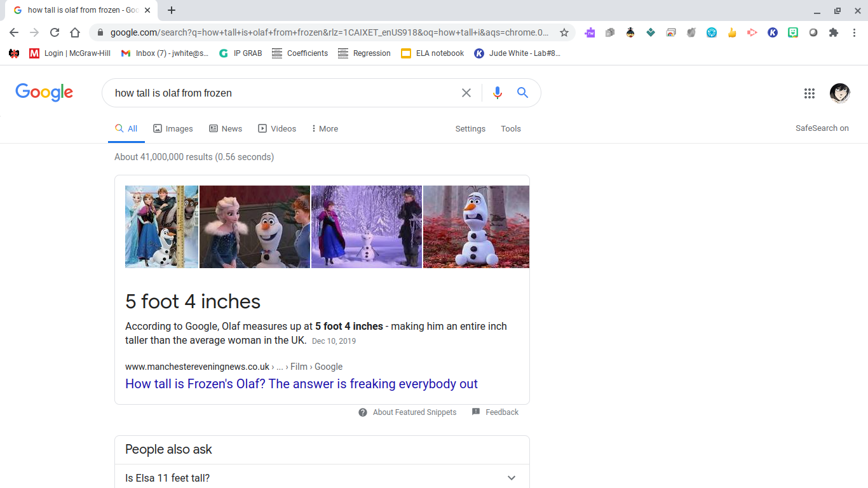Image resolution: width=868 pixels, height=488 pixels.
Task: Open search Tools options
Action: click(x=510, y=128)
